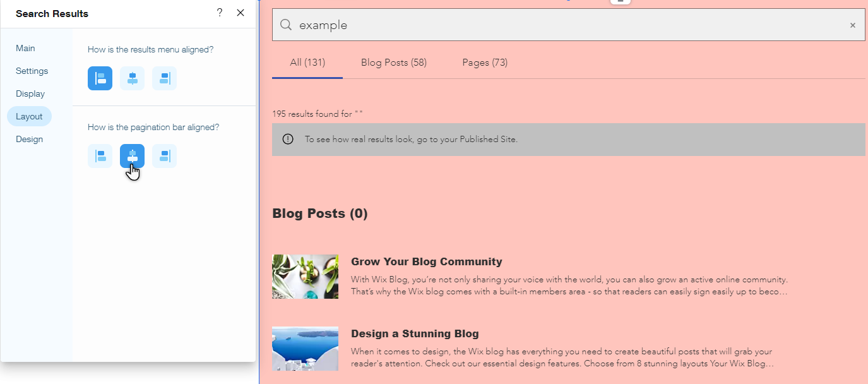
Task: Align results menu to the right
Action: pyautogui.click(x=164, y=78)
